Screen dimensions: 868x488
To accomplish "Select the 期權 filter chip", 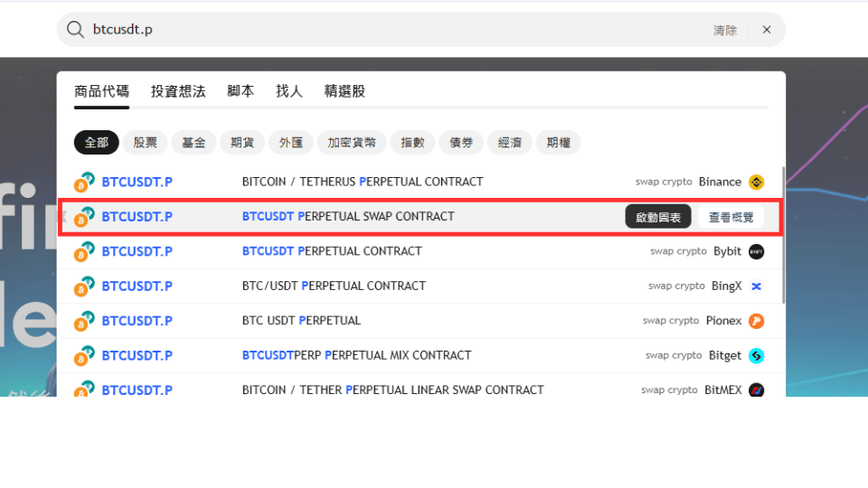I will coord(559,143).
